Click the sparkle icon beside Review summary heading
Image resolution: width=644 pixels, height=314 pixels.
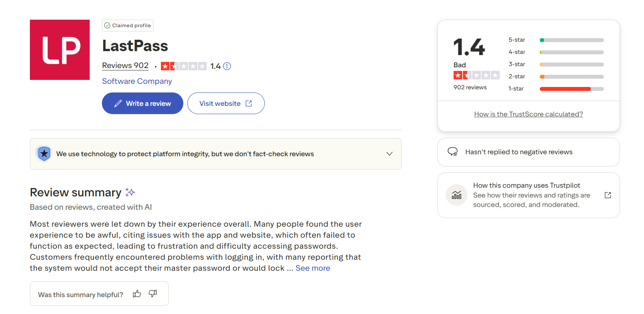click(130, 192)
